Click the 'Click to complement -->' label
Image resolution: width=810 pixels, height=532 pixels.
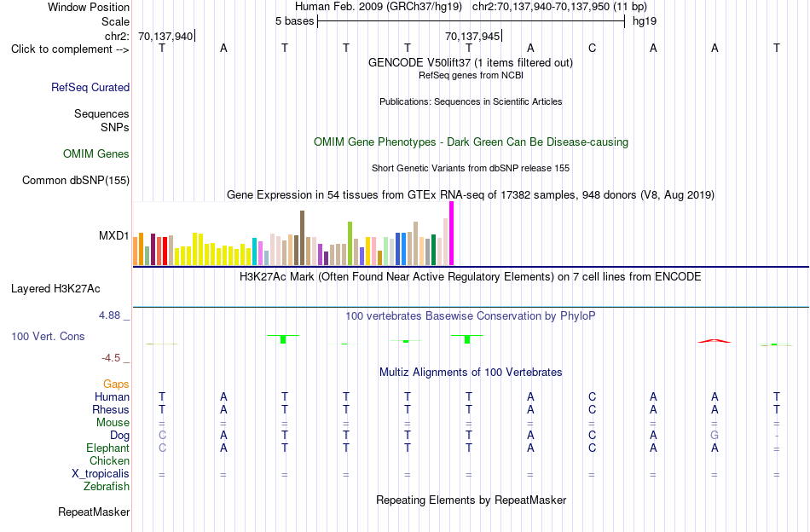pyautogui.click(x=70, y=49)
